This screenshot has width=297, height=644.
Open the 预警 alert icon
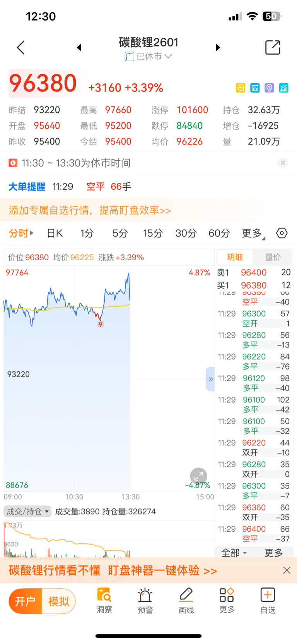(x=145, y=600)
